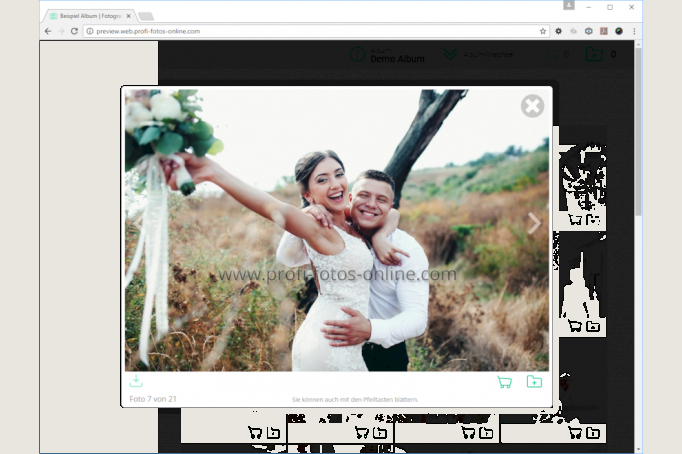Open the header favorites folder
Image resolution: width=682 pixels, height=454 pixels.
click(x=594, y=55)
